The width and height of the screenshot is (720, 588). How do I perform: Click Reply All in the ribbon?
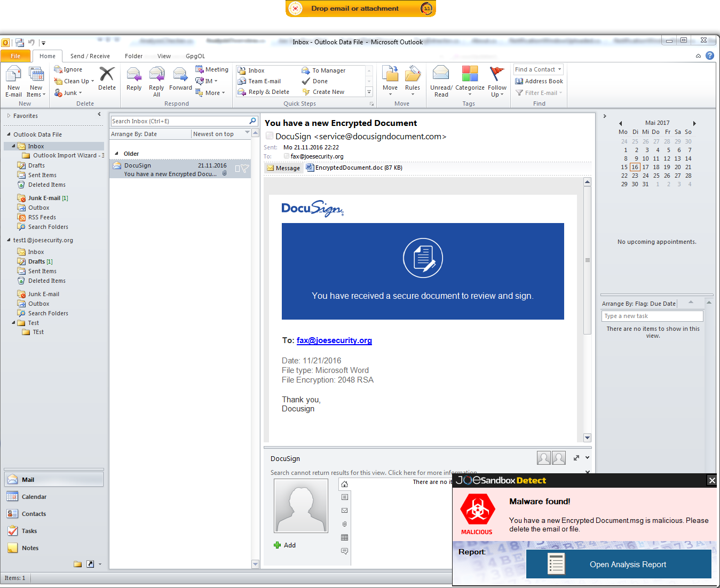(x=156, y=81)
